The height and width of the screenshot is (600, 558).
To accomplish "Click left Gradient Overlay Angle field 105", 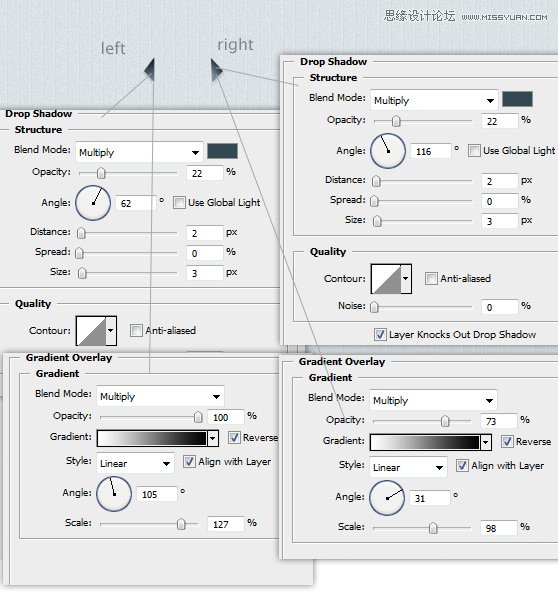I will coord(157,494).
